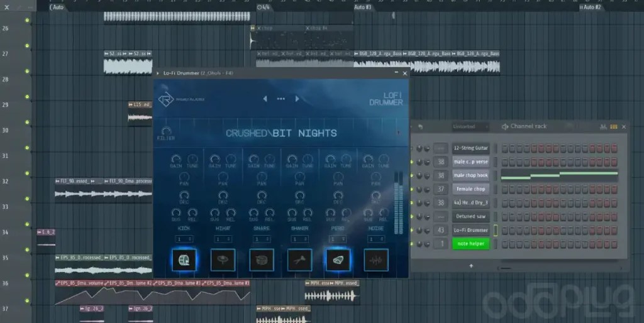
Task: Open the Shaker sample number selector
Action: click(300, 239)
